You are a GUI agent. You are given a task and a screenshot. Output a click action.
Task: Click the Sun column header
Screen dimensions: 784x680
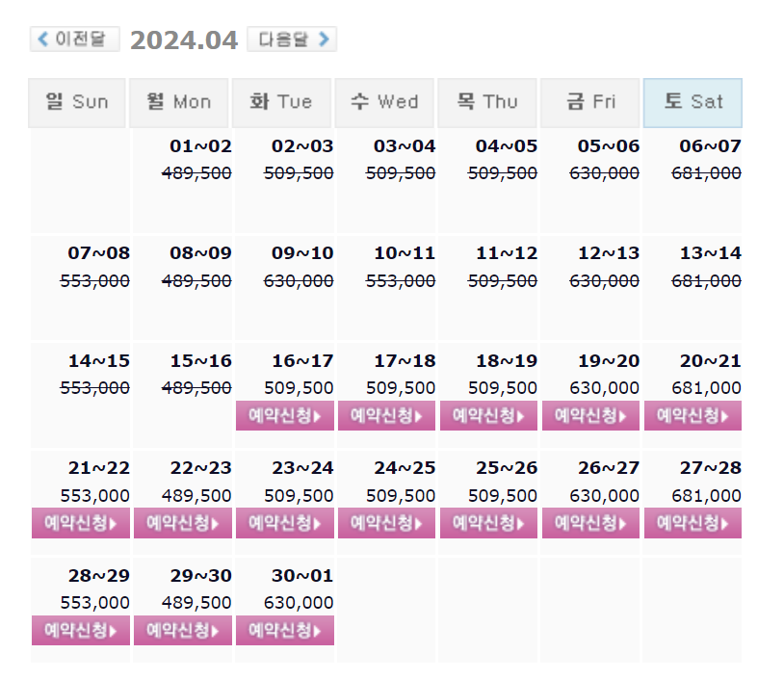click(77, 102)
